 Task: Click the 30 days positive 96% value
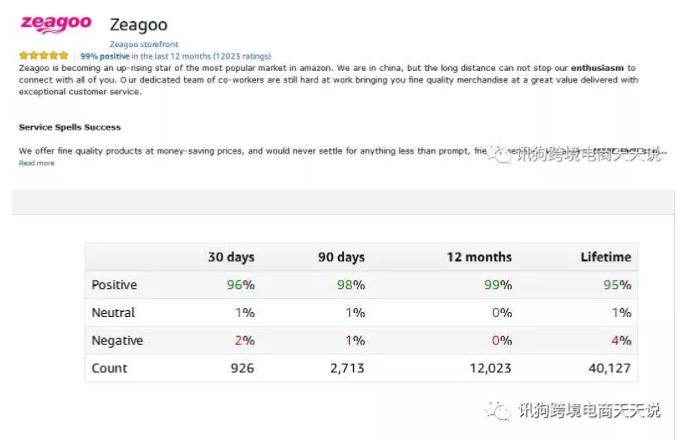[x=240, y=285]
